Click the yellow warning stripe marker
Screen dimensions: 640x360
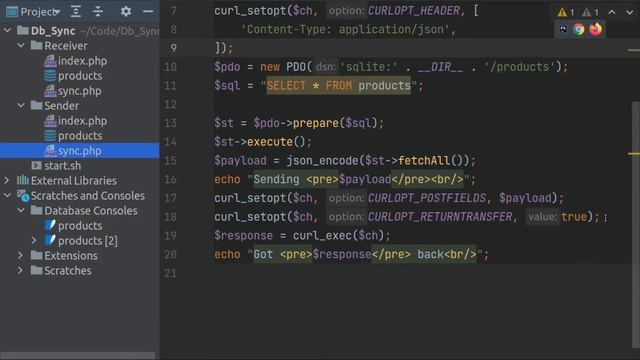634,154
